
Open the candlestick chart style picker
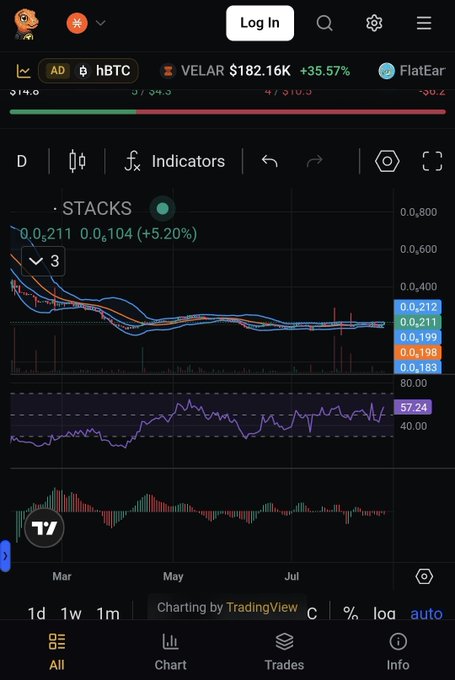point(77,161)
